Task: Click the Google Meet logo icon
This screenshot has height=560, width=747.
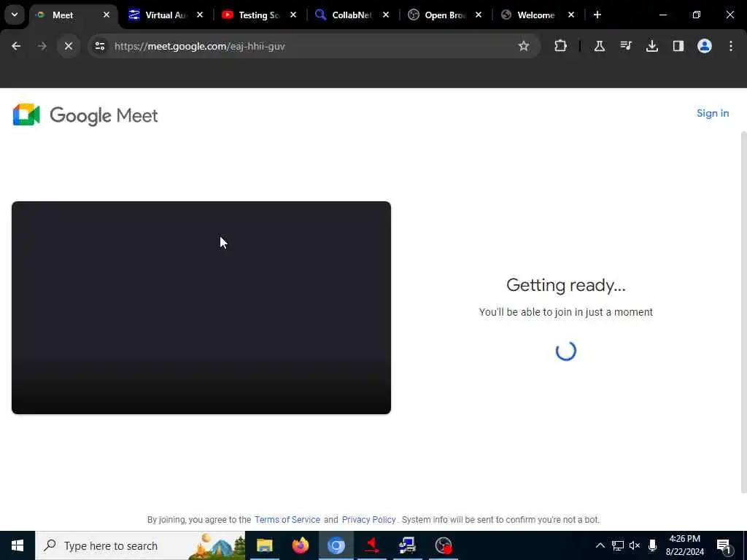Action: pyautogui.click(x=26, y=114)
